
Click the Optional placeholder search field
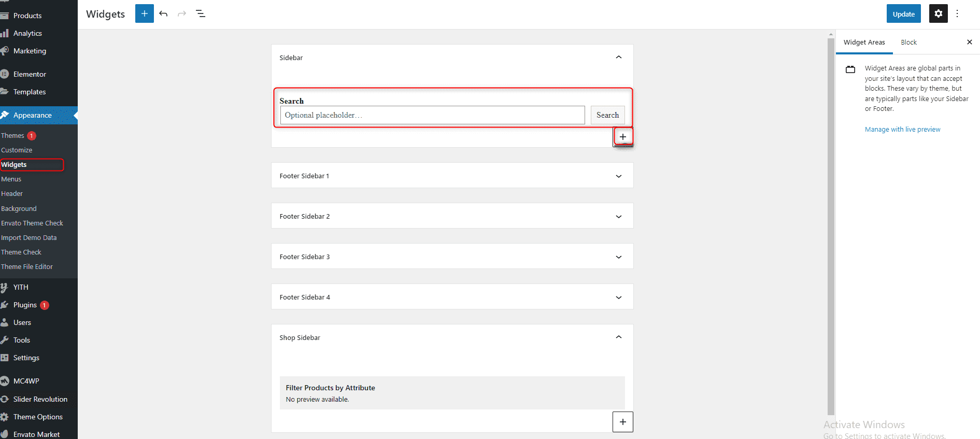pyautogui.click(x=432, y=115)
